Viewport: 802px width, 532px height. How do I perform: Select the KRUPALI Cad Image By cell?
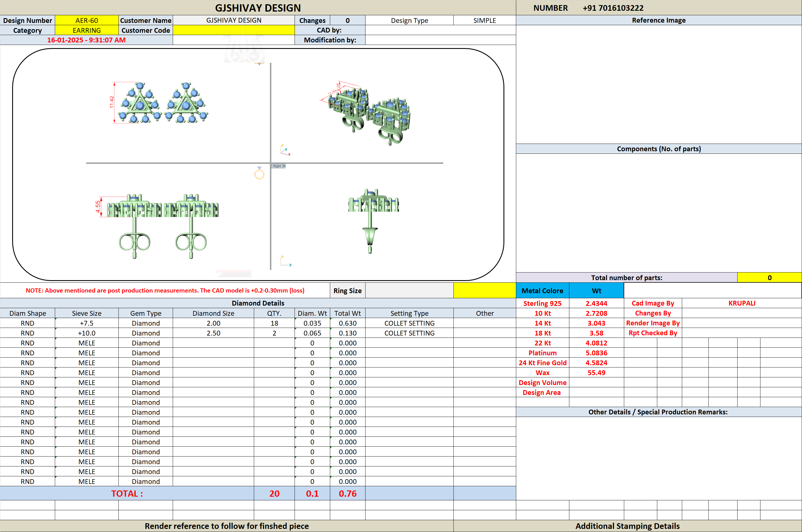742,303
